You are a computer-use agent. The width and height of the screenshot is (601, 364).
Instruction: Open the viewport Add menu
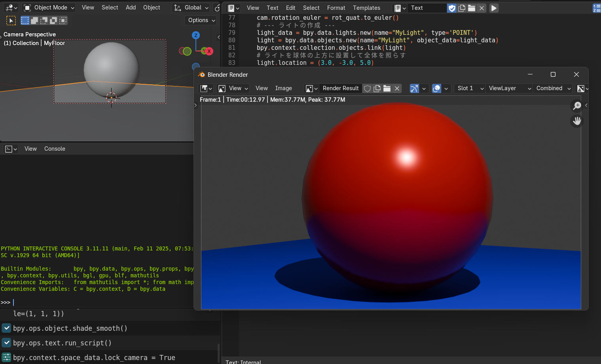pyautogui.click(x=131, y=8)
